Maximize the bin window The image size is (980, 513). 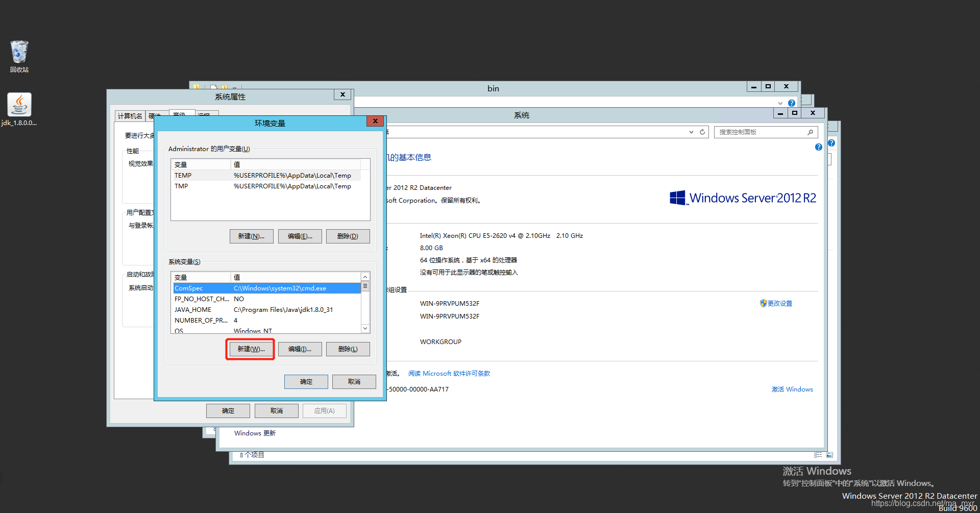pos(768,87)
